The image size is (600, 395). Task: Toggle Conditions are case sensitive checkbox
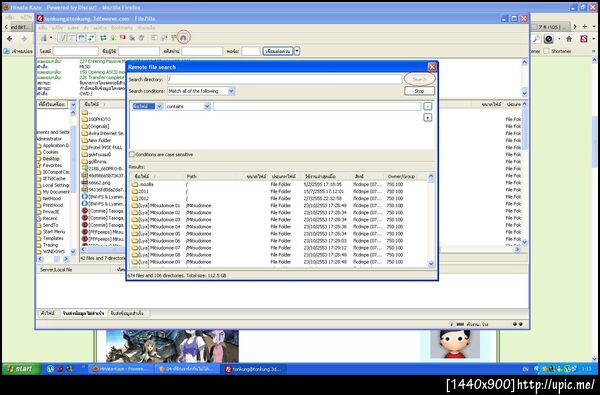pyautogui.click(x=132, y=155)
